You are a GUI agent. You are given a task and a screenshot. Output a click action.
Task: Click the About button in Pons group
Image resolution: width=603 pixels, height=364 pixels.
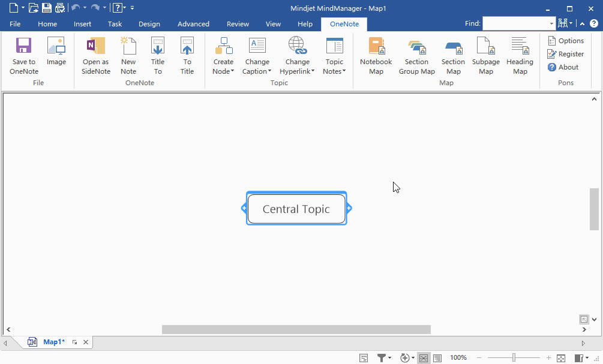563,67
